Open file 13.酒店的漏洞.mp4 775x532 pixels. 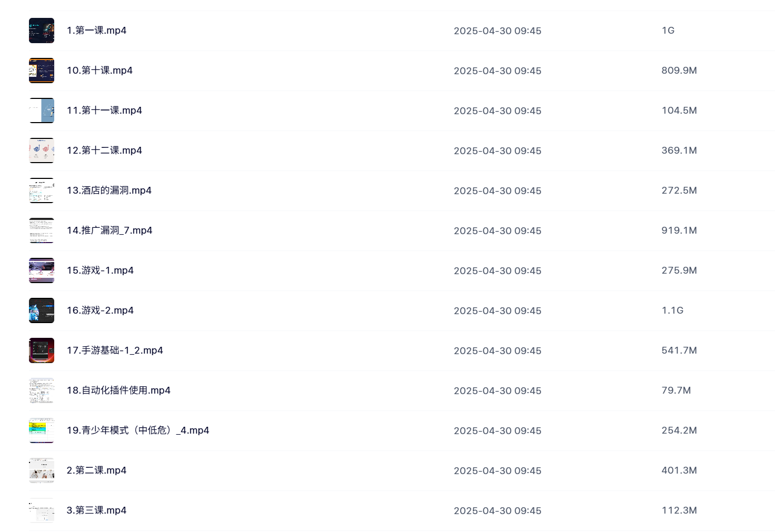tap(109, 190)
